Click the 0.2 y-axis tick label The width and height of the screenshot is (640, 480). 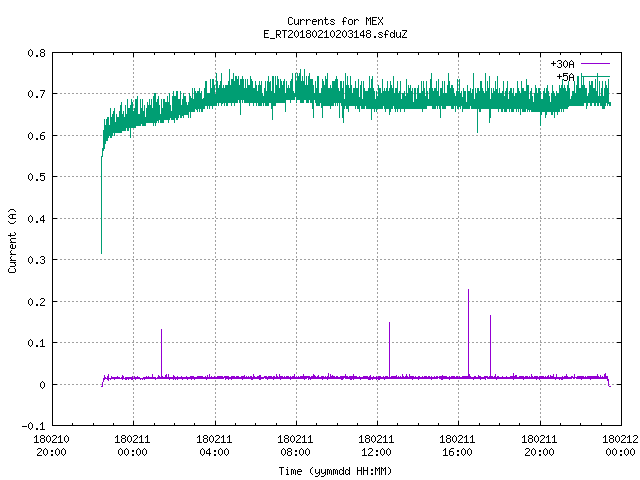pyautogui.click(x=36, y=302)
